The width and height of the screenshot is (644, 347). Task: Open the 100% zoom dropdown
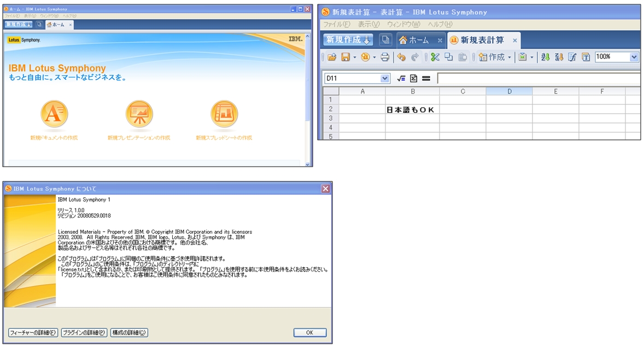[634, 57]
